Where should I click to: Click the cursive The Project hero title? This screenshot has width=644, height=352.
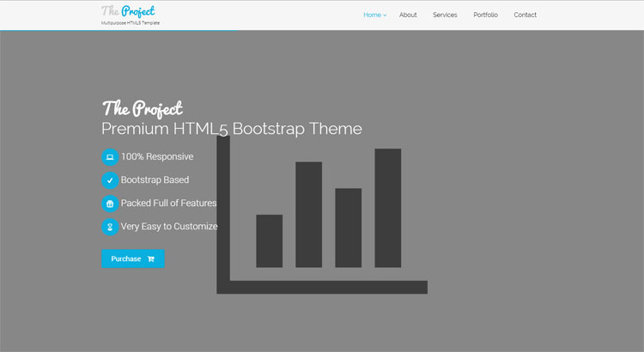(x=142, y=108)
